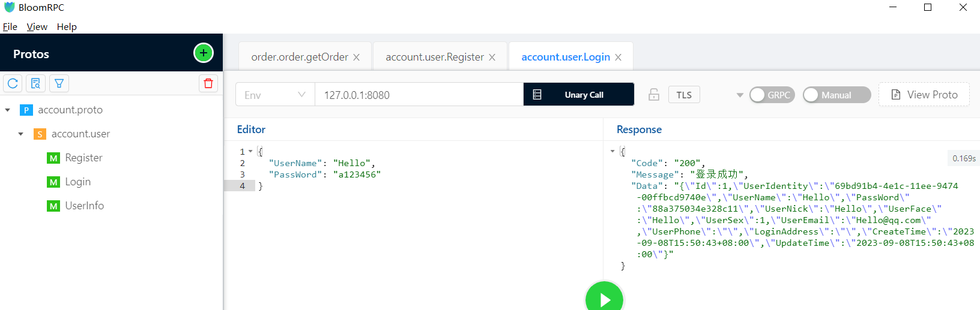Close the order.order.getOrder tab

pyautogui.click(x=356, y=57)
